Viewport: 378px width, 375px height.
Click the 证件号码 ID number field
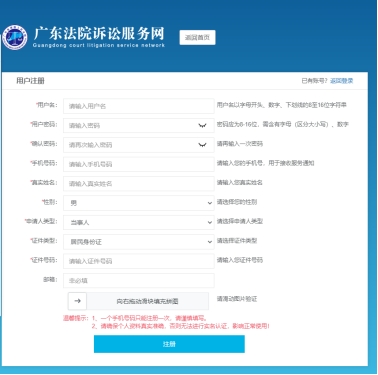(139, 261)
